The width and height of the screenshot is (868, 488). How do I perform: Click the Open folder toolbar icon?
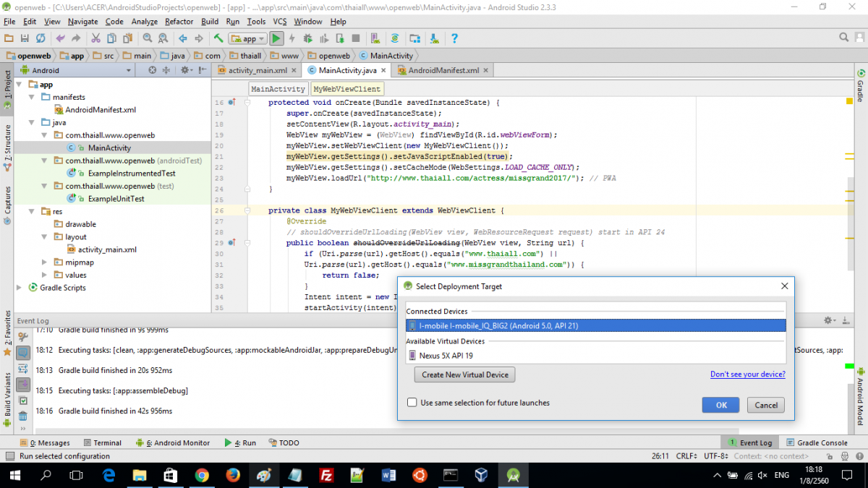pyautogui.click(x=9, y=38)
